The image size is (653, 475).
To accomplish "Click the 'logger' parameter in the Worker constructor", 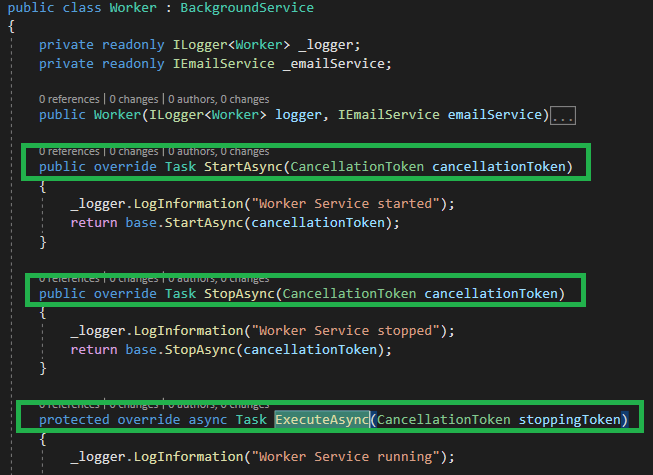I will 298,114.
